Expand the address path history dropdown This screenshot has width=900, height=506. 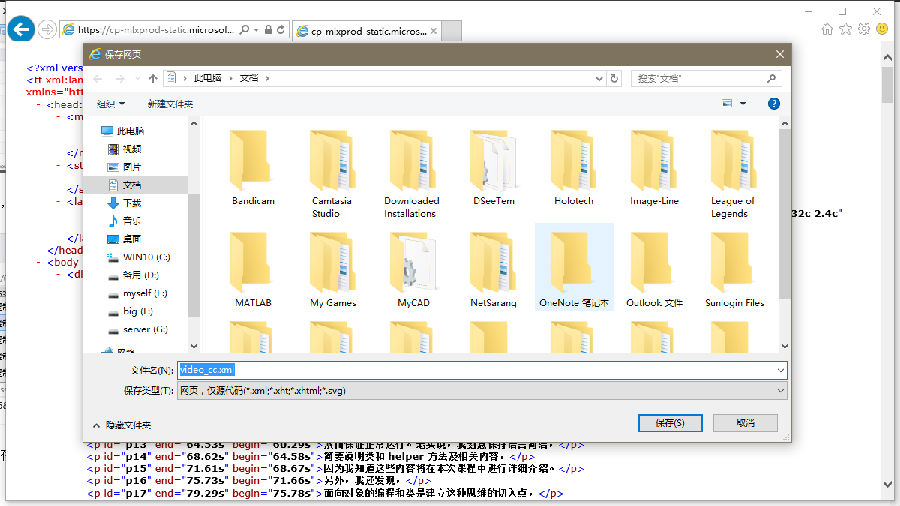point(599,78)
